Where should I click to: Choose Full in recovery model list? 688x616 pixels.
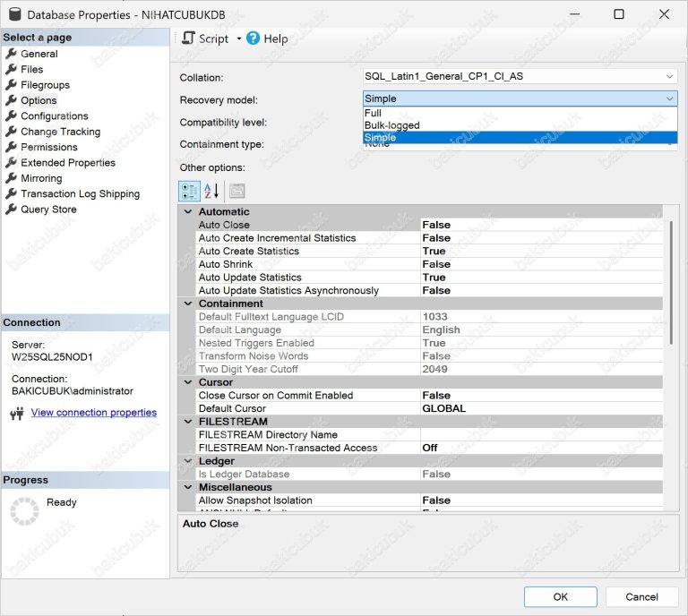(x=374, y=114)
